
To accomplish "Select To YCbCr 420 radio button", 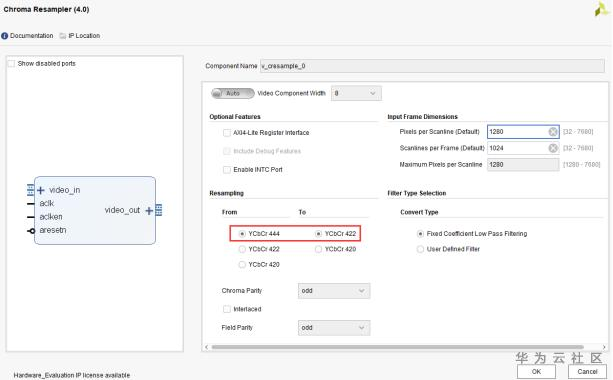I will pyautogui.click(x=318, y=249).
